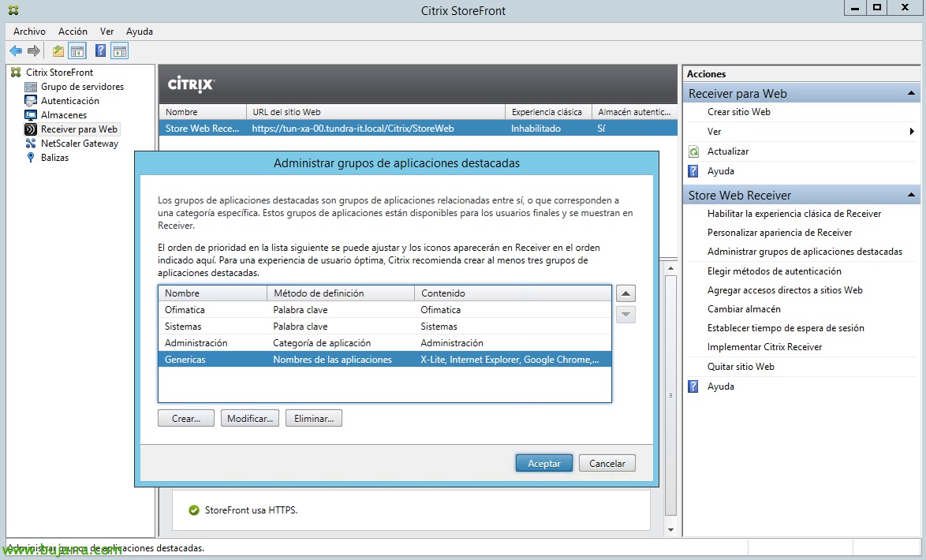
Task: Click the Almacenes node icon
Action: coord(31,115)
